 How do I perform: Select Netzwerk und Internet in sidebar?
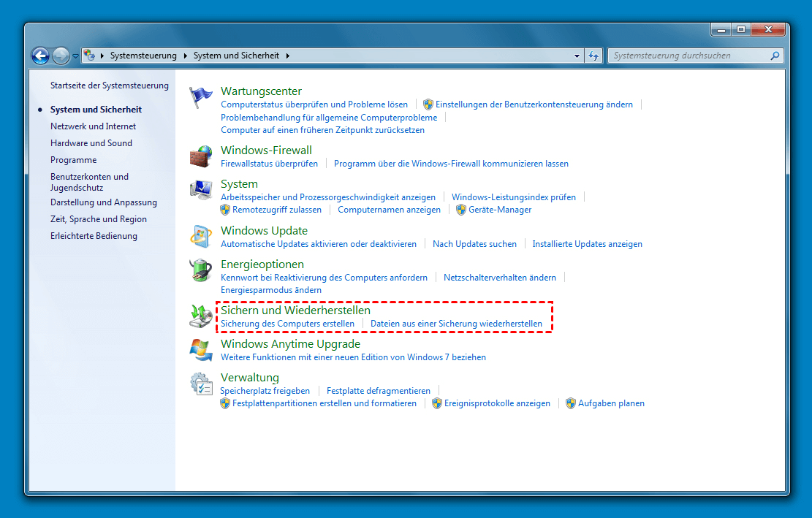tap(93, 126)
